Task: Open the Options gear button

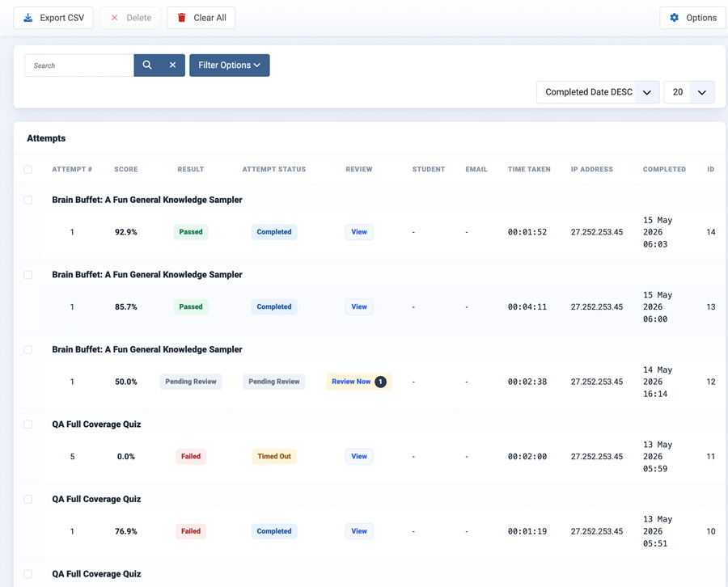Action: pos(692,18)
